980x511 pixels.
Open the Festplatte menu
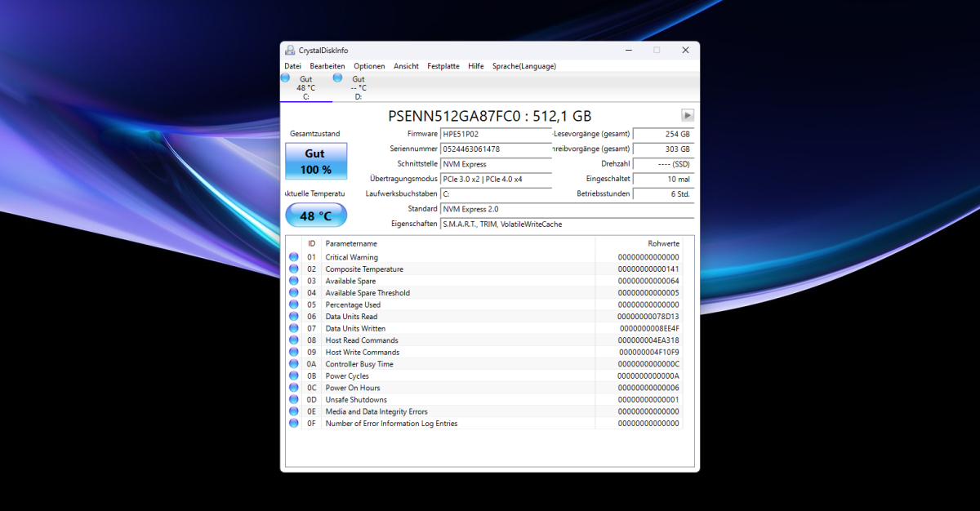point(443,66)
